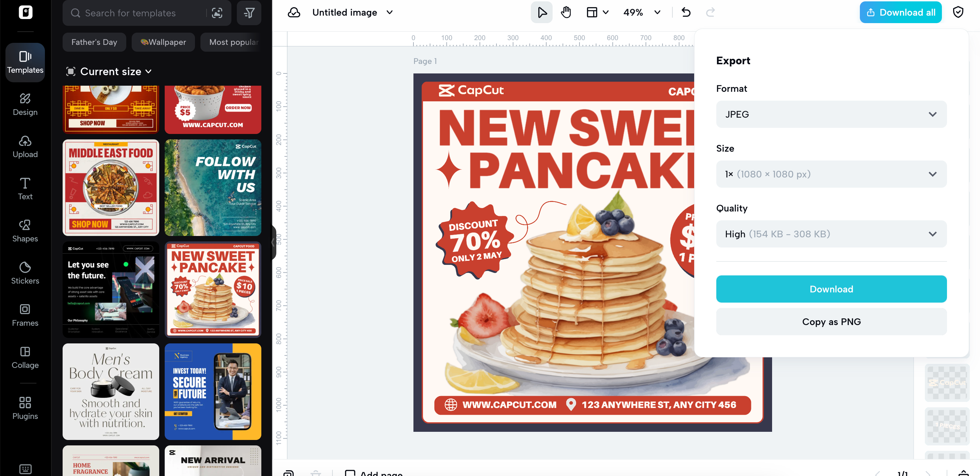This screenshot has width=980, height=476.
Task: Select the Middle East Food template thumbnail
Action: (111, 187)
